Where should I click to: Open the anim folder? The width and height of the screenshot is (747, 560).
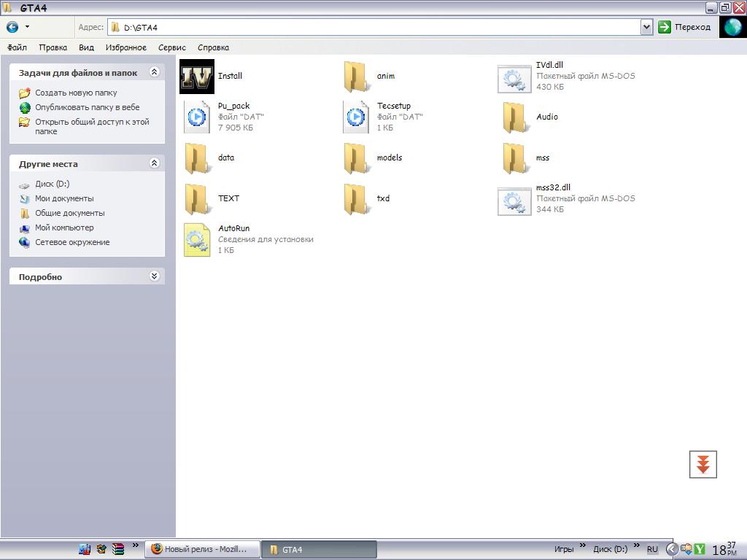click(x=355, y=76)
